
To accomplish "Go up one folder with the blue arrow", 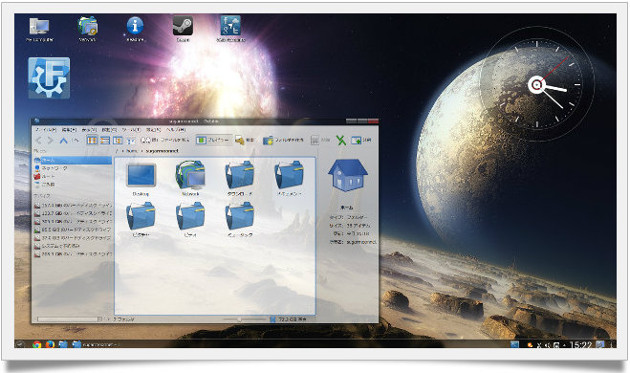I will pos(63,140).
